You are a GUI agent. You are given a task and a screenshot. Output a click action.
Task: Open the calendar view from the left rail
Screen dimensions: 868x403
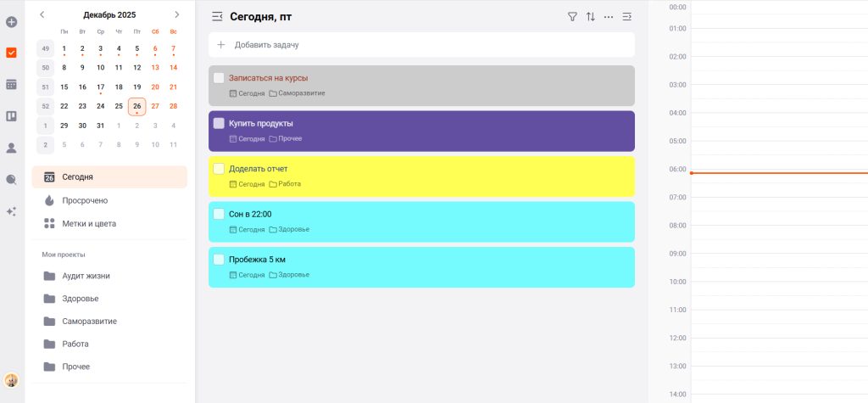coord(12,84)
